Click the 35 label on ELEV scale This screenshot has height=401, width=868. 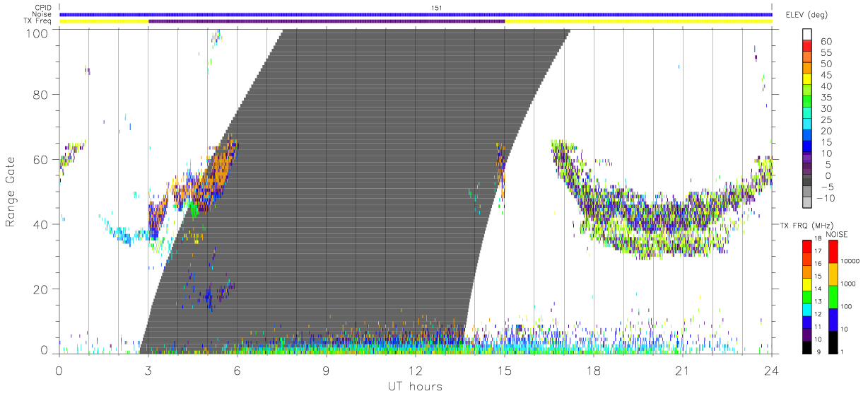[826, 98]
